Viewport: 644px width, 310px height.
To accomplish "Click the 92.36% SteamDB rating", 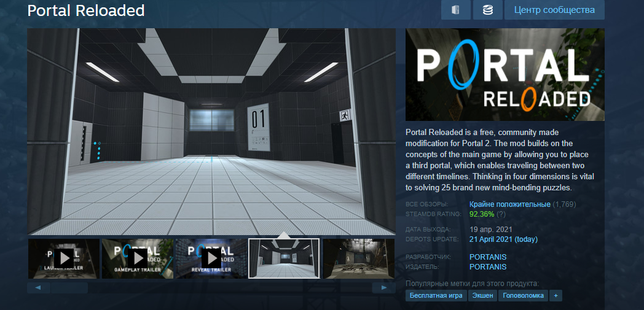I will tap(482, 214).
